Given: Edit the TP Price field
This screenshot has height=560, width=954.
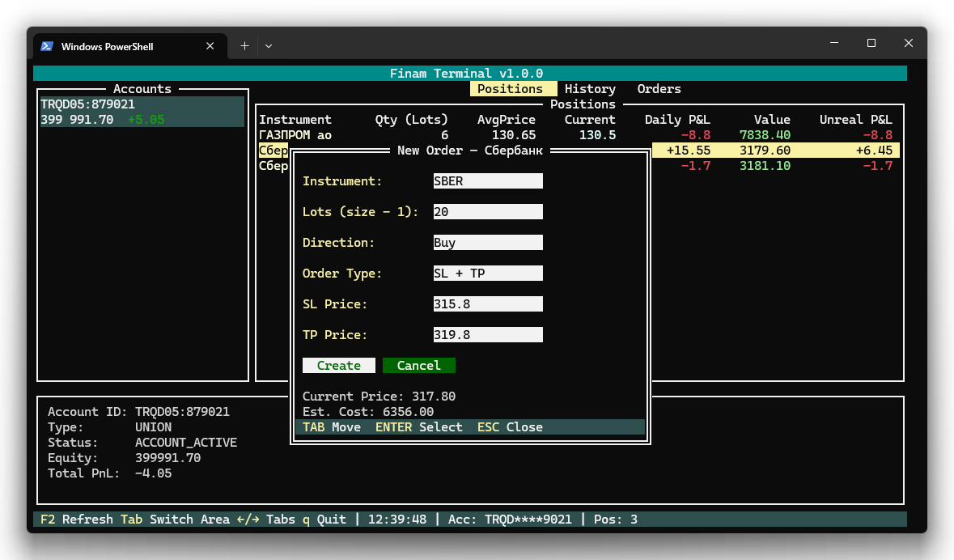Looking at the screenshot, I should (x=487, y=335).
